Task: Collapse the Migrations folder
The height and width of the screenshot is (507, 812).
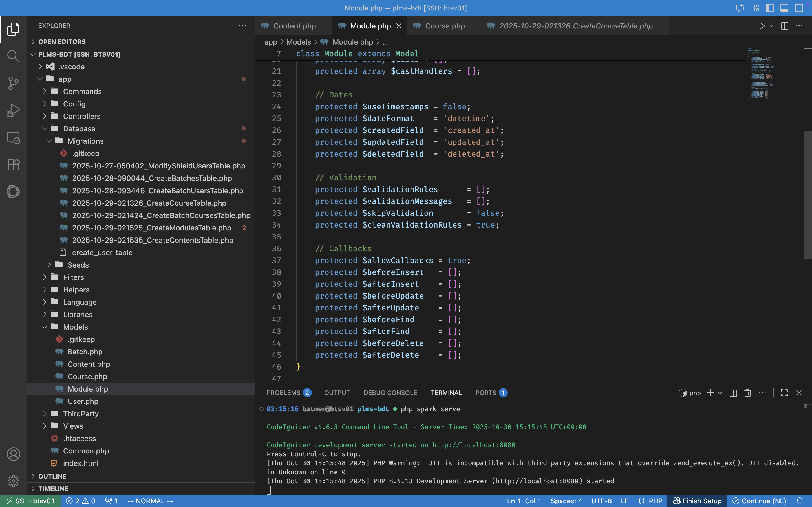Action: click(x=85, y=141)
